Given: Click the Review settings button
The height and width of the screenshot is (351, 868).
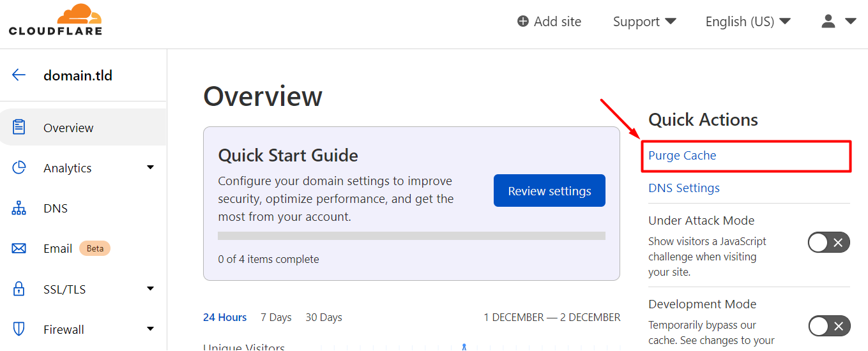Looking at the screenshot, I should coord(549,191).
